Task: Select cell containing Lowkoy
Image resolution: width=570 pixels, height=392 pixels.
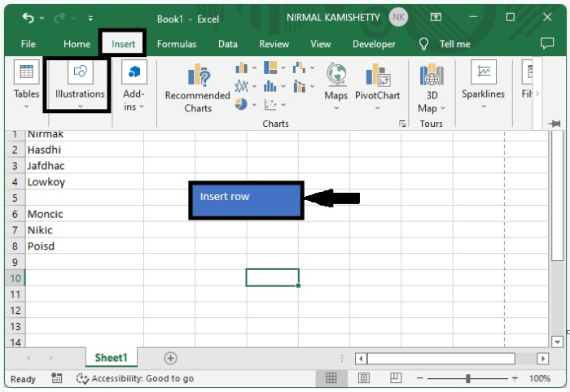Action: click(85, 181)
